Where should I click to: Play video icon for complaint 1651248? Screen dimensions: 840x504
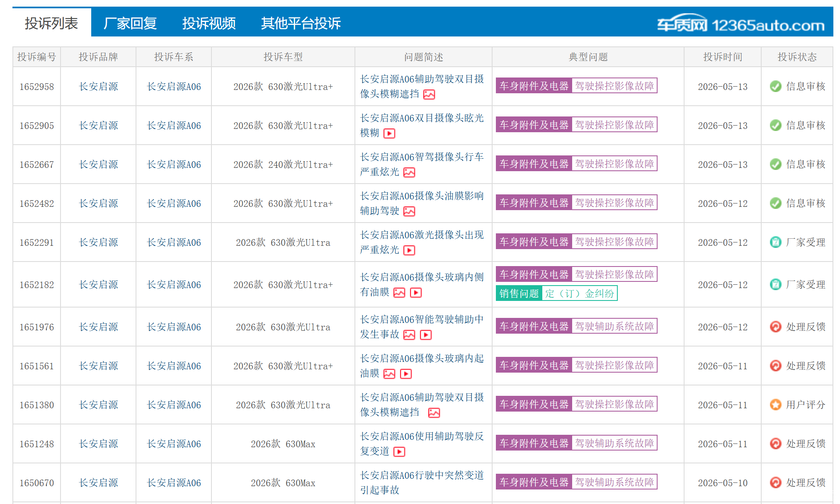399,452
